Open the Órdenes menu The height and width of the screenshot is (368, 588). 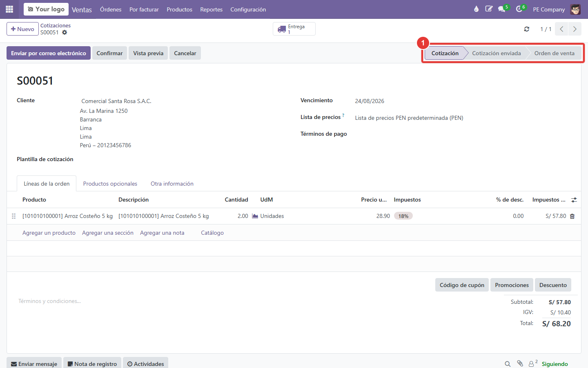(x=111, y=9)
